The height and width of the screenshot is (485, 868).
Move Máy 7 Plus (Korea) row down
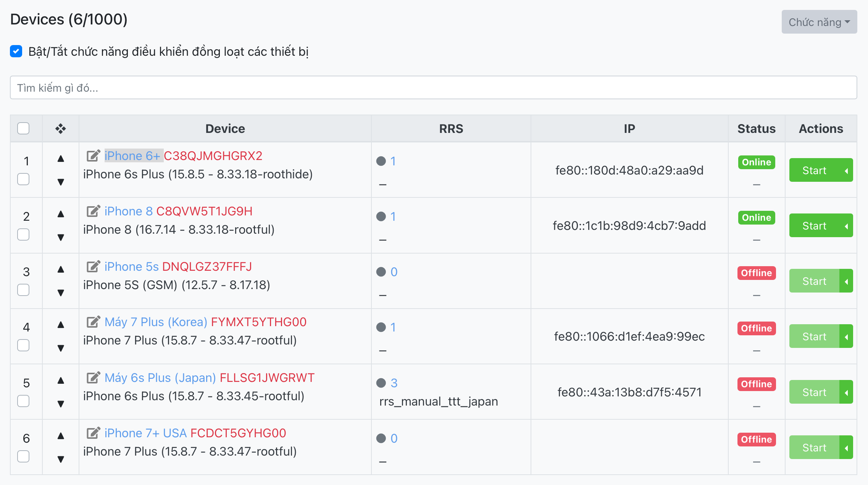point(61,348)
